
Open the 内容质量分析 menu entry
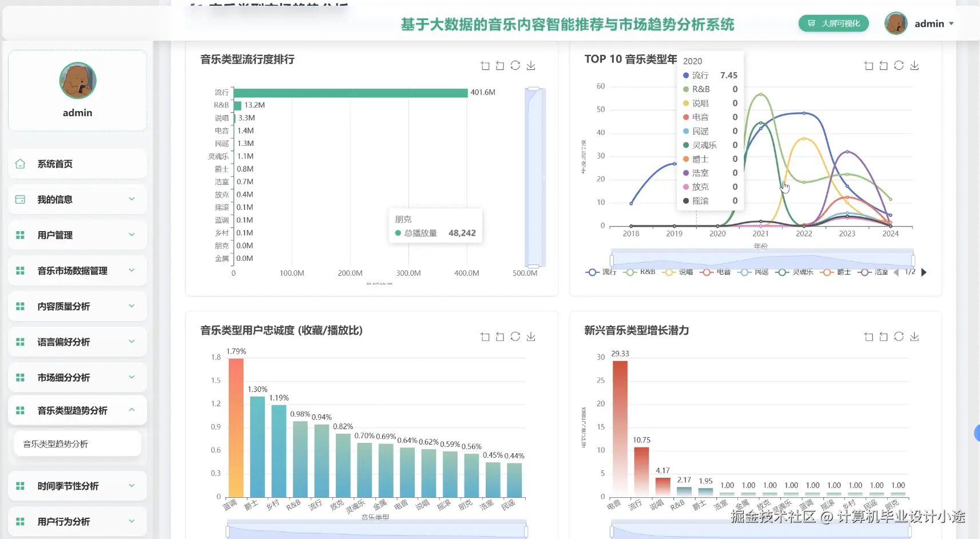coord(77,306)
